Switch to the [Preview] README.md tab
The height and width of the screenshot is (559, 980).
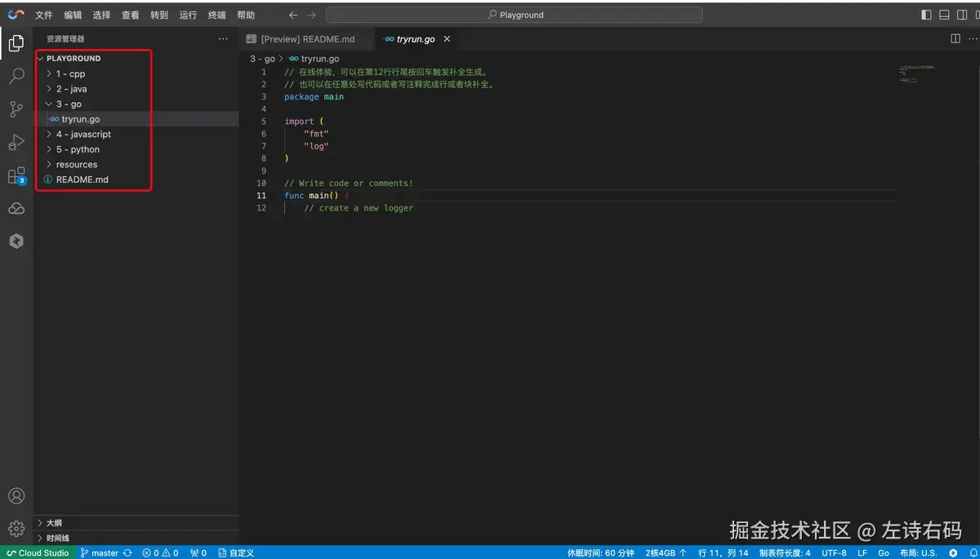click(307, 38)
